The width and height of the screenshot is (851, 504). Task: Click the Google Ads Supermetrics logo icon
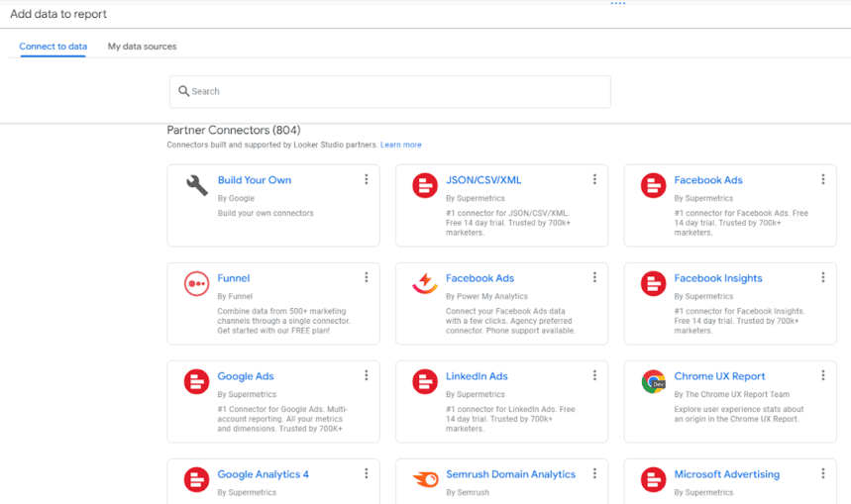[x=196, y=382]
